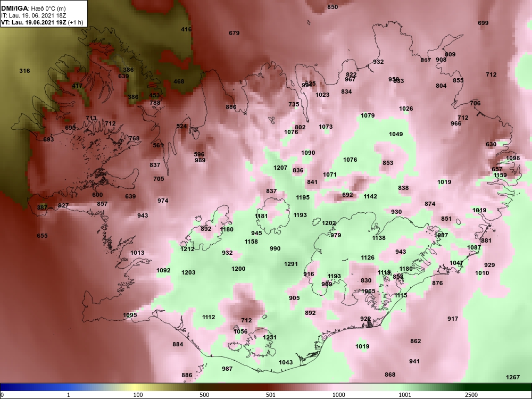This screenshot has width=532, height=399.
Task: Click the map value 930
Action: pyautogui.click(x=396, y=212)
